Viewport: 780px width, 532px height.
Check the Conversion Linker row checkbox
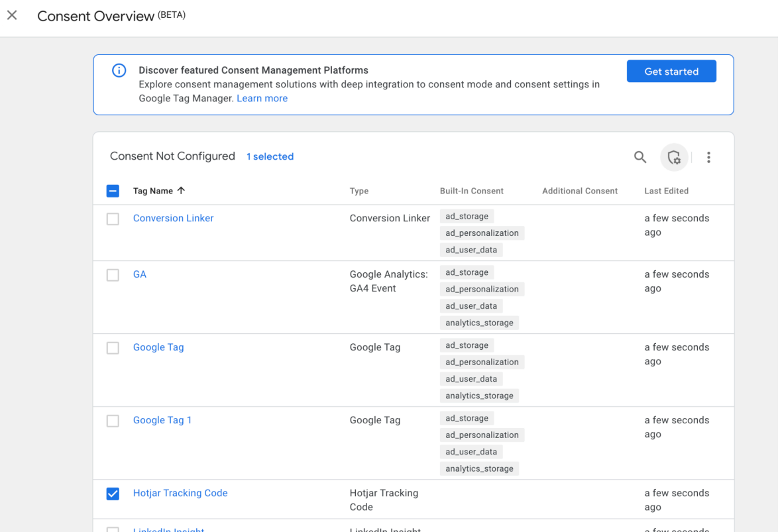(113, 219)
